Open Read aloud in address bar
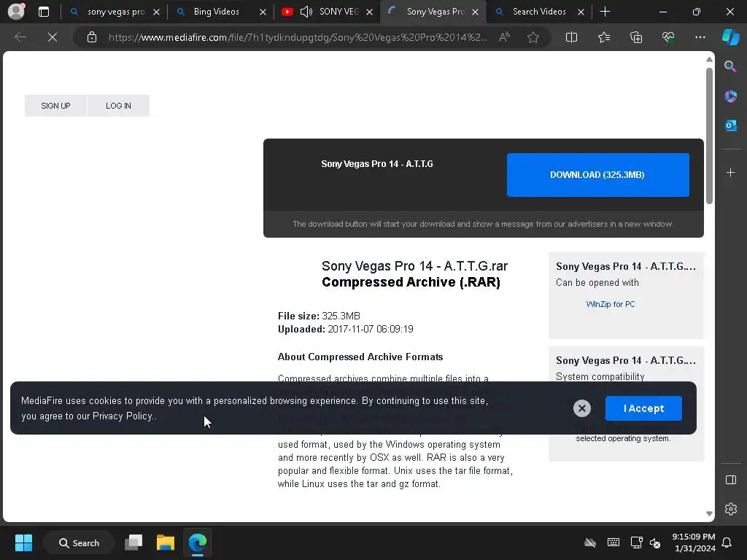This screenshot has width=747, height=560. pyautogui.click(x=504, y=37)
